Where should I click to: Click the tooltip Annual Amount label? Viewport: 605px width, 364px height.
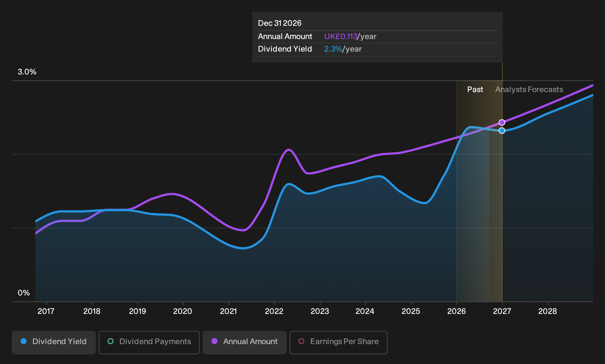(285, 36)
